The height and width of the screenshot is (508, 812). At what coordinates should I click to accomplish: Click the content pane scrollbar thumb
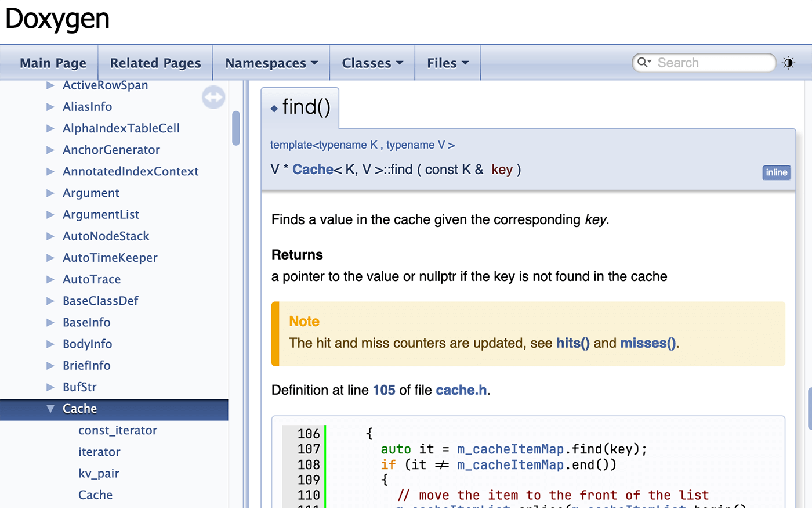[x=810, y=409]
